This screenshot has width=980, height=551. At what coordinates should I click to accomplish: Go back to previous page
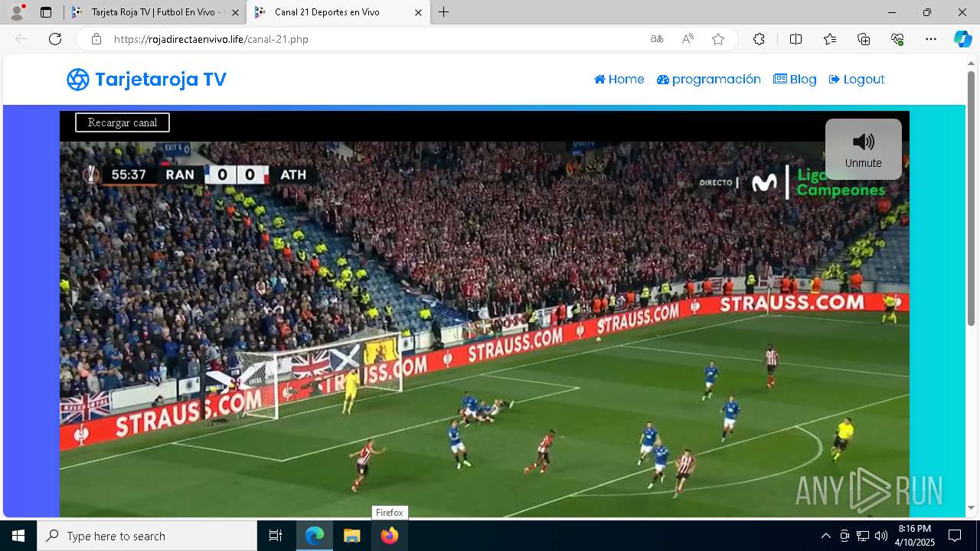pyautogui.click(x=21, y=39)
